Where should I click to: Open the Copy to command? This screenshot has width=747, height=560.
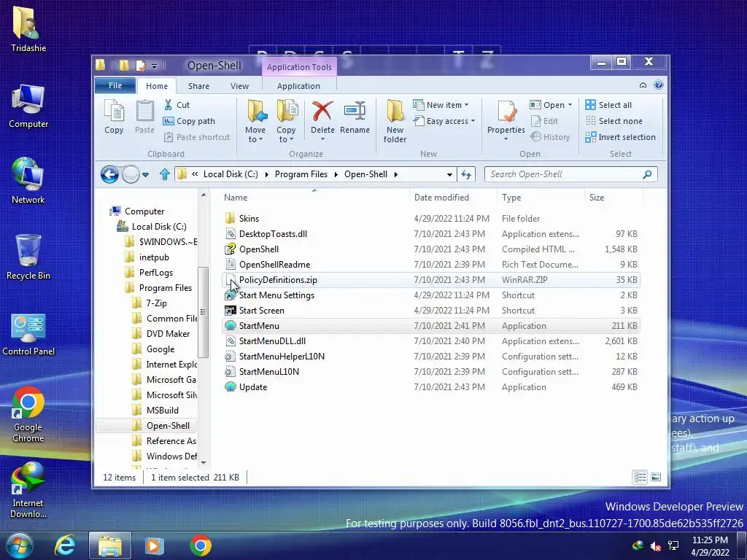coord(286,122)
